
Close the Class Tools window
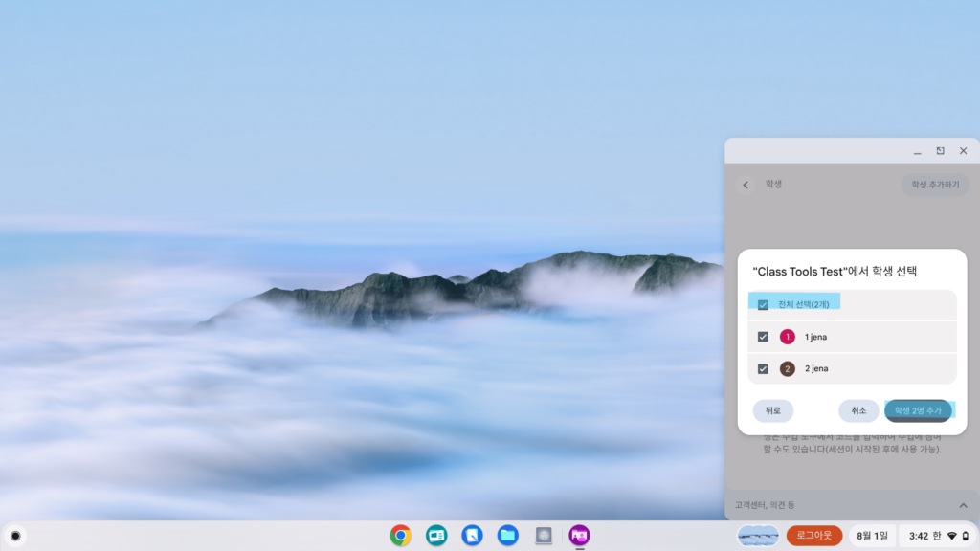click(963, 151)
